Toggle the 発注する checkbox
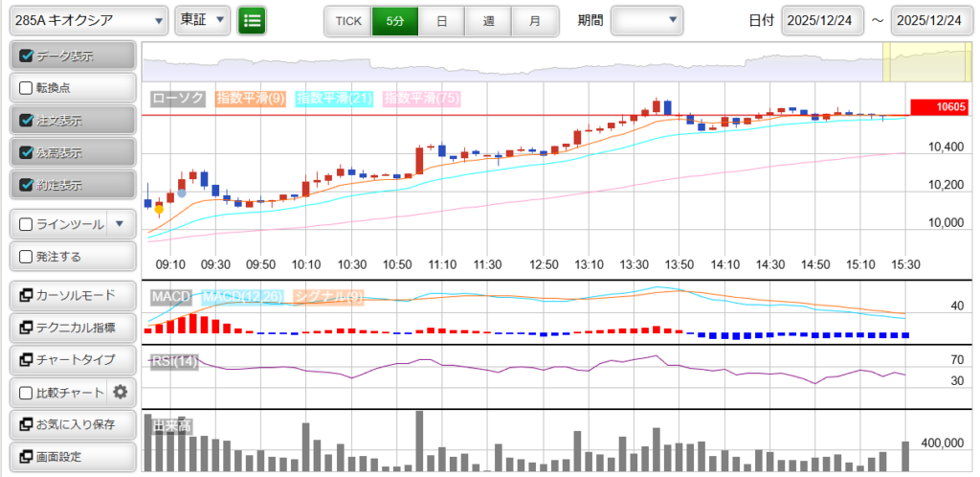This screenshot has height=477, width=980. pos(27,257)
